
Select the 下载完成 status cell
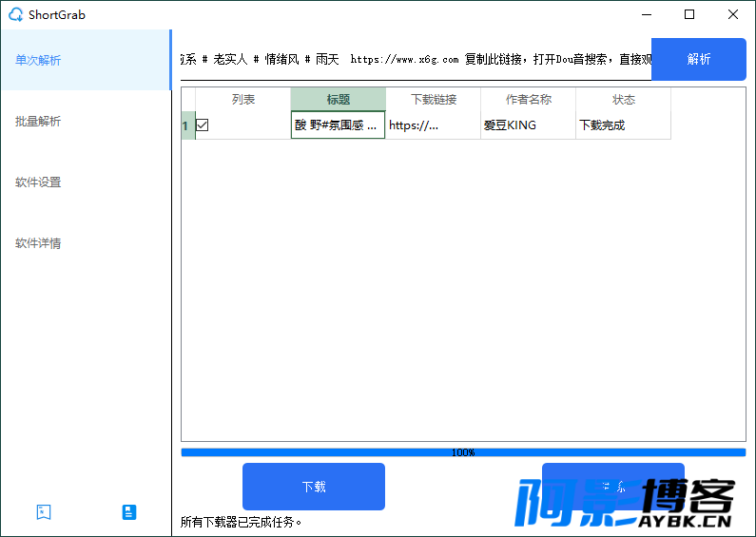[x=622, y=125]
